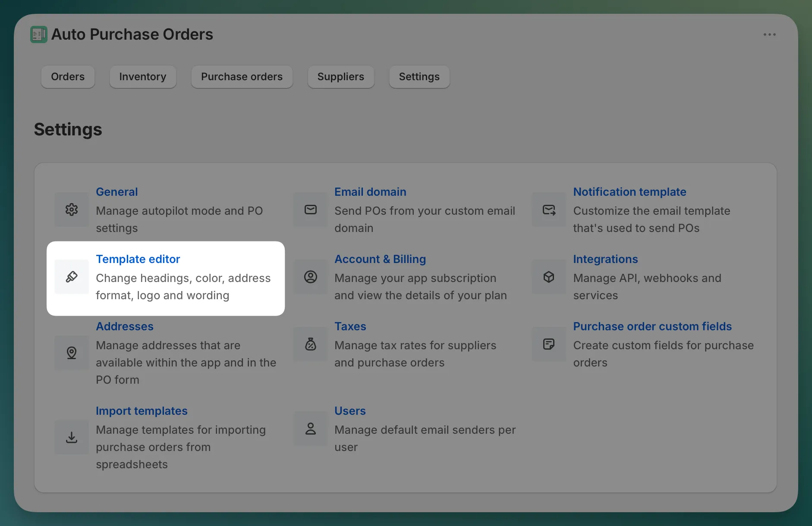Image resolution: width=812 pixels, height=526 pixels.
Task: Click the location pin icon beside Addresses
Action: (72, 353)
